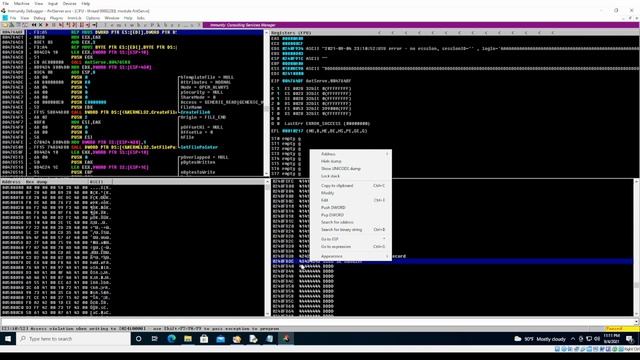Expand the Go to ESP submenu
The height and width of the screenshot is (360, 640).
[x=351, y=239]
